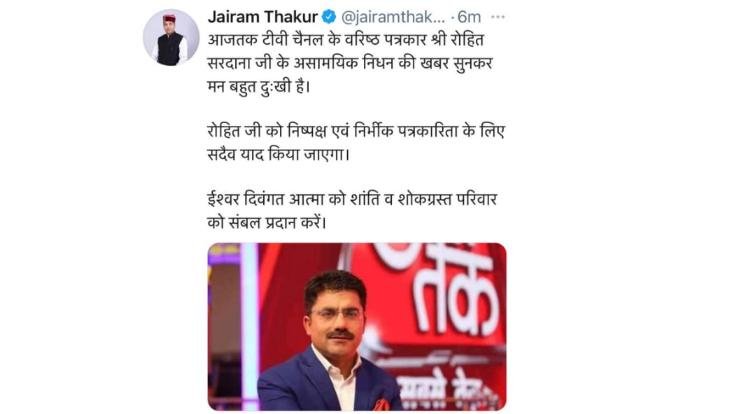
Task: Click the paragraph beginning रोहित जी को
Action: click(356, 143)
